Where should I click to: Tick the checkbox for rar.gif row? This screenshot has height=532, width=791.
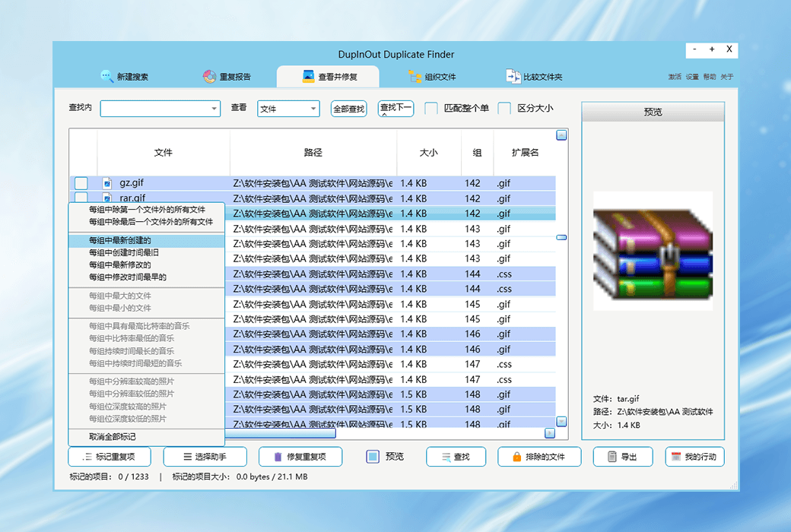coord(81,197)
